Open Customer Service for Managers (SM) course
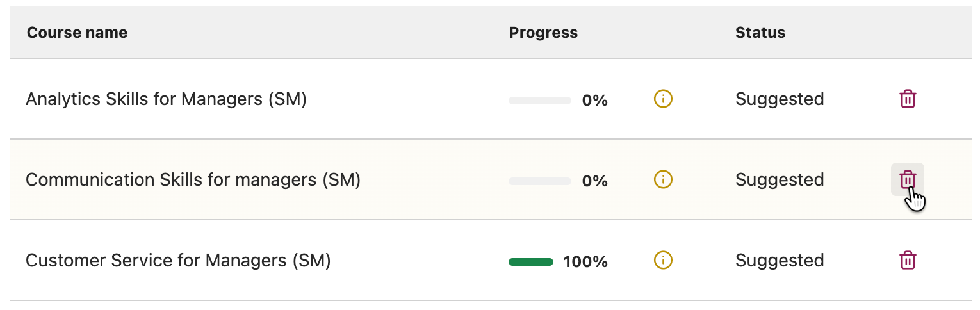Image resolution: width=980 pixels, height=310 pixels. coord(178,261)
